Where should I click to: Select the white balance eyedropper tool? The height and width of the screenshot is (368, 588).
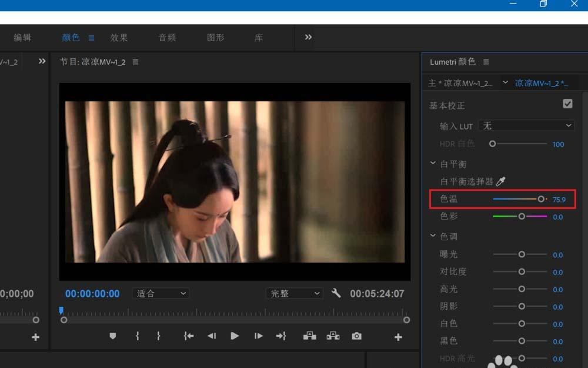point(500,181)
